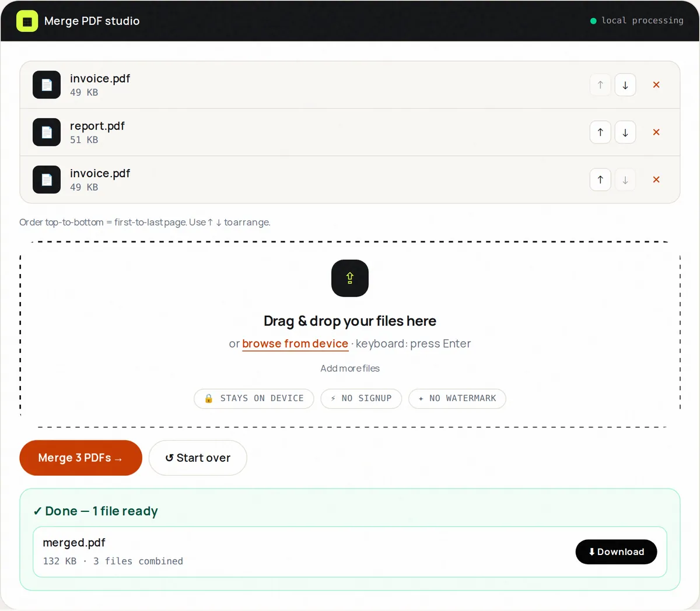
Task: Click the NO SIGNUP badge
Action: (361, 399)
